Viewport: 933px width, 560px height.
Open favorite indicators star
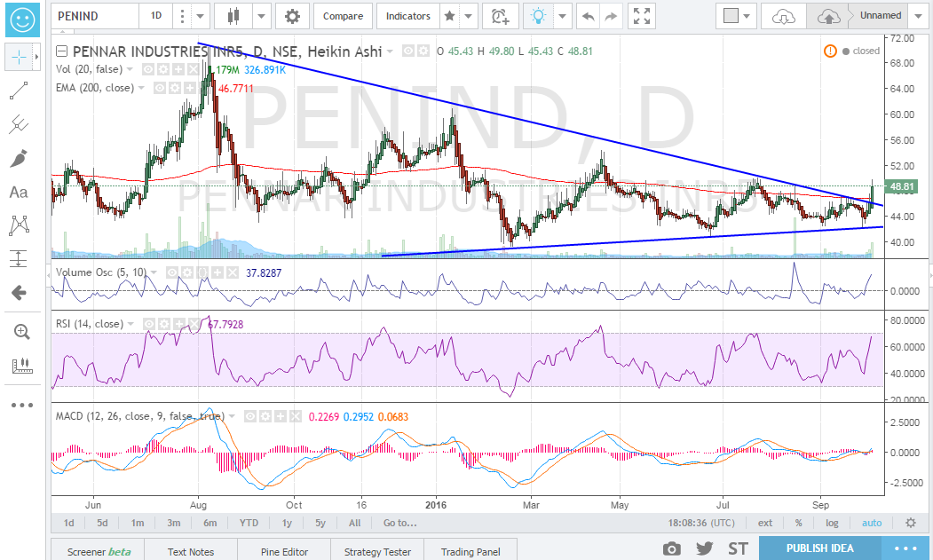click(450, 16)
